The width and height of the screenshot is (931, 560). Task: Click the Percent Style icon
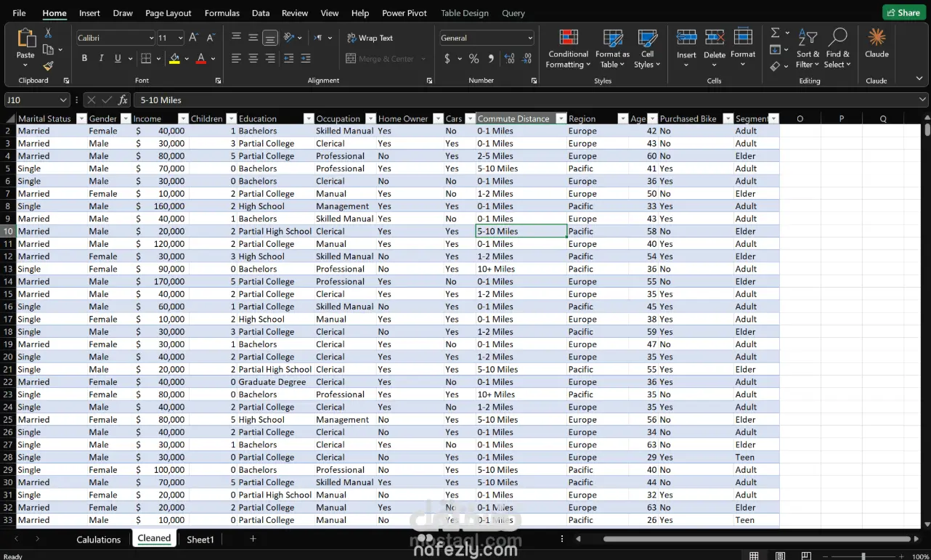click(474, 59)
